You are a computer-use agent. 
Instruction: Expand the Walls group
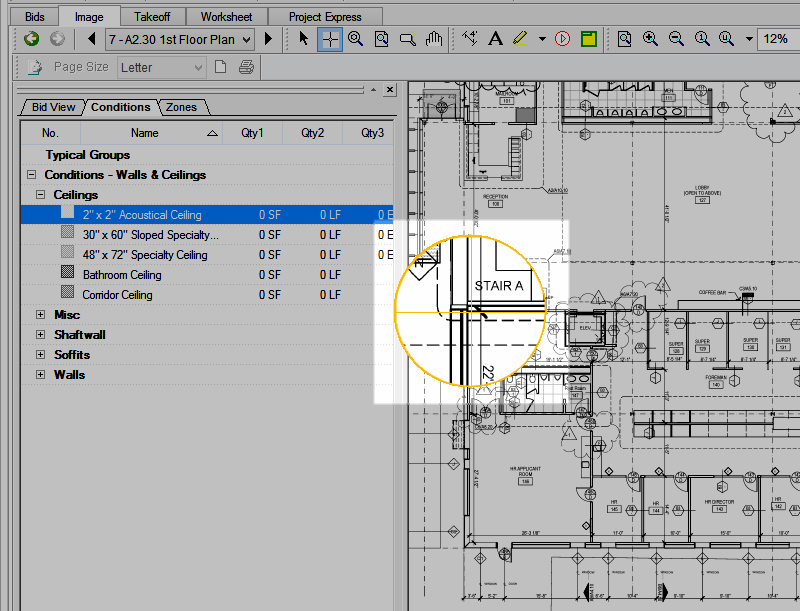40,374
